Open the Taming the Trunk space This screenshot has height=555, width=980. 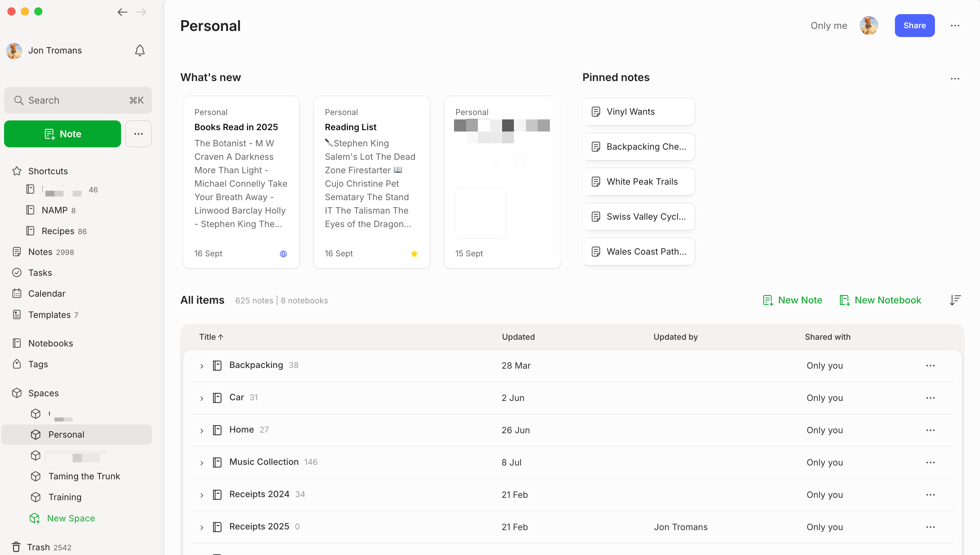[84, 476]
